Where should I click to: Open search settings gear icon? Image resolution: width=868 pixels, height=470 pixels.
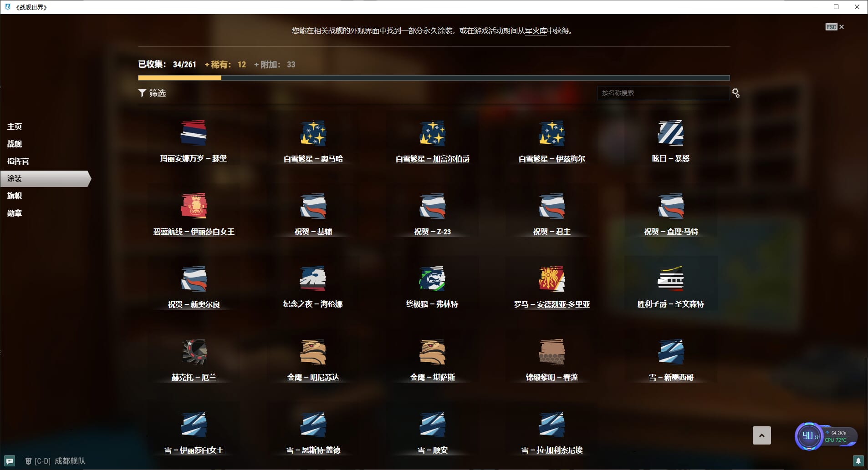pos(735,93)
